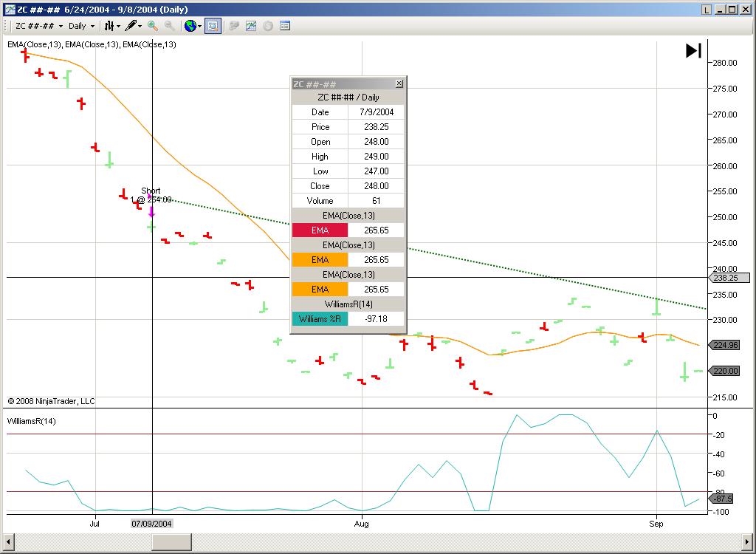Click the Jul label on time axis
Screen dimensions: 756x554
tap(94, 524)
